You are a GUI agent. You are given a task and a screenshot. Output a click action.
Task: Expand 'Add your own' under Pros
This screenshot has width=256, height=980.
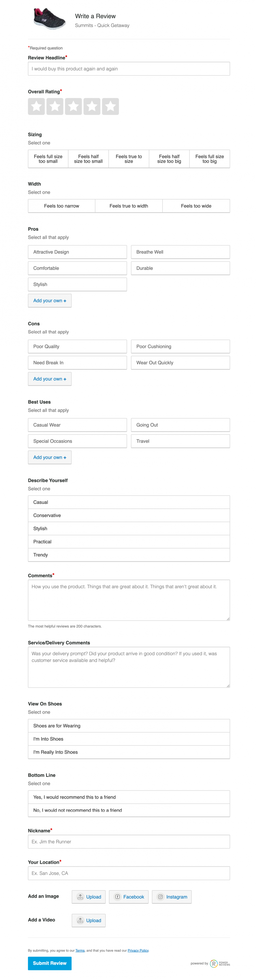(50, 301)
